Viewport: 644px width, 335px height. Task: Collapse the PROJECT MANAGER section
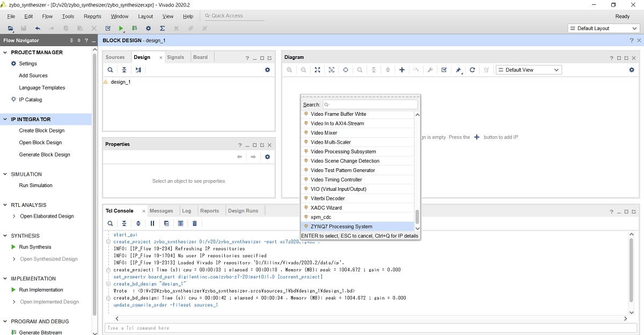(5, 53)
